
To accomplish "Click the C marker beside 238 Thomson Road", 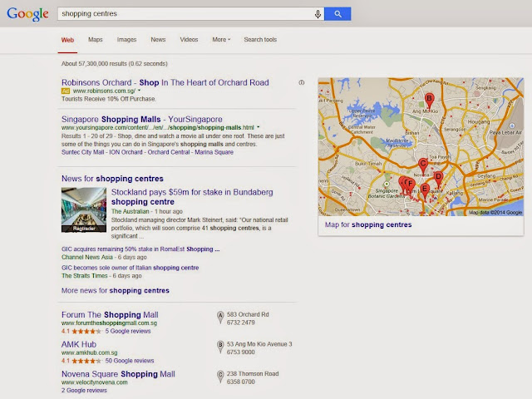I will 220,377.
